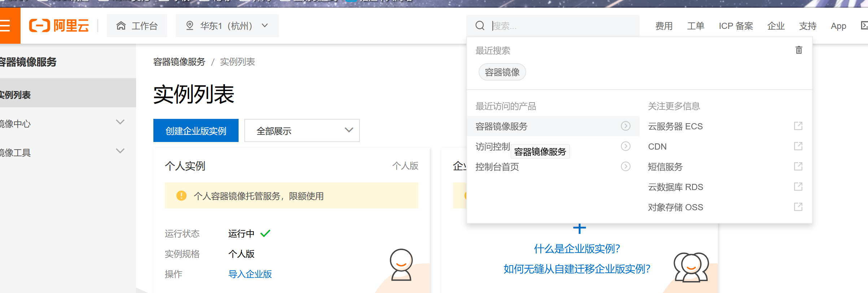Open 对象存储 OSS product link
Image resolution: width=868 pixels, height=293 pixels.
point(675,207)
